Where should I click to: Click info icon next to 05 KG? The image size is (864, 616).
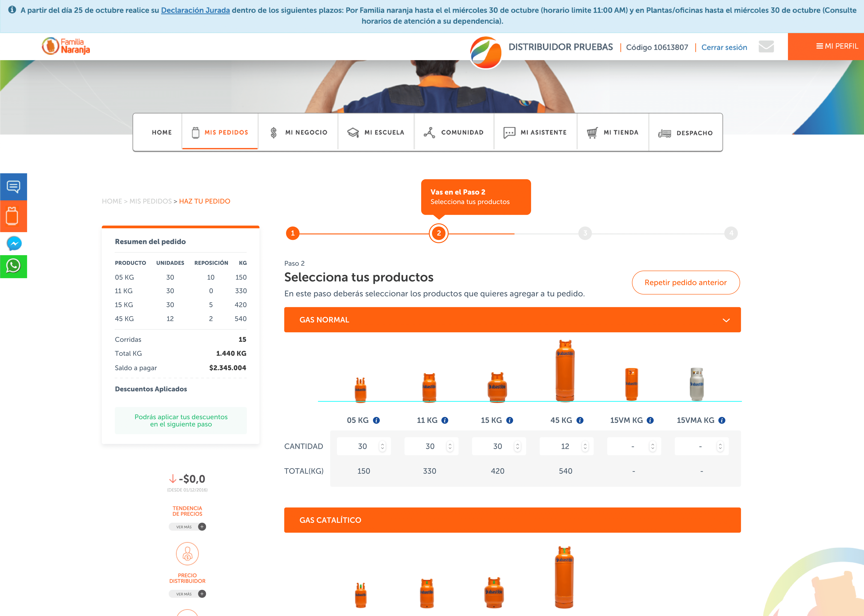click(376, 420)
